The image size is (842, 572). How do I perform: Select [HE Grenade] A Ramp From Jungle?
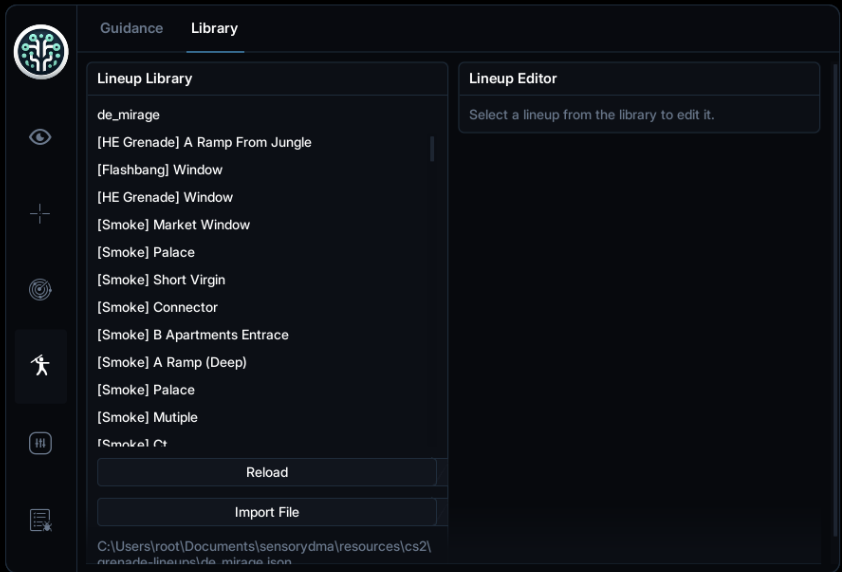[204, 142]
